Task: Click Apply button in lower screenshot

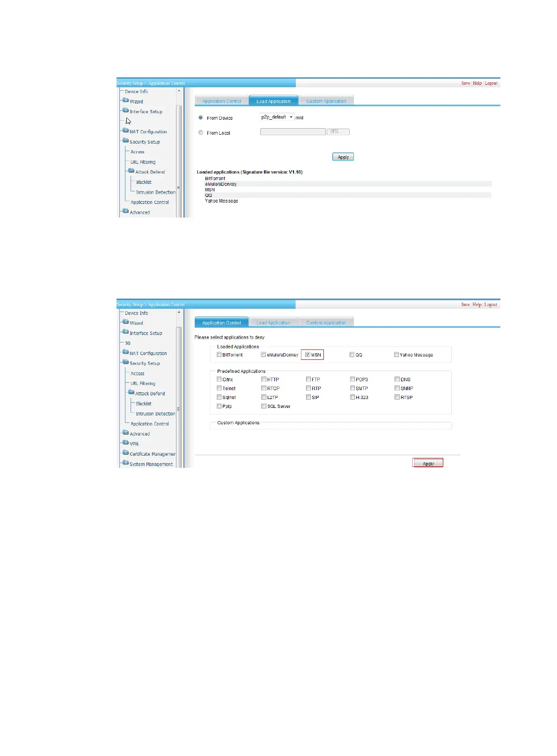Action: [428, 463]
